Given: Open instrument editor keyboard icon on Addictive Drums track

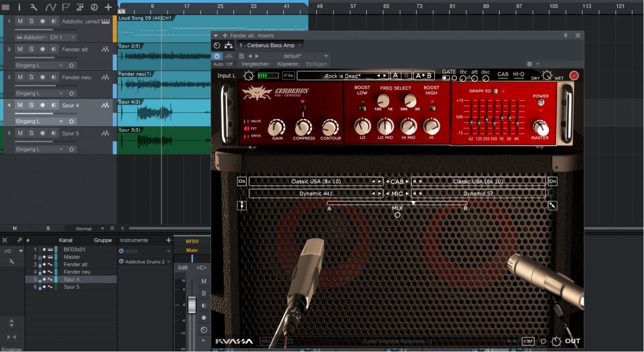Looking at the screenshot, I should point(106,21).
